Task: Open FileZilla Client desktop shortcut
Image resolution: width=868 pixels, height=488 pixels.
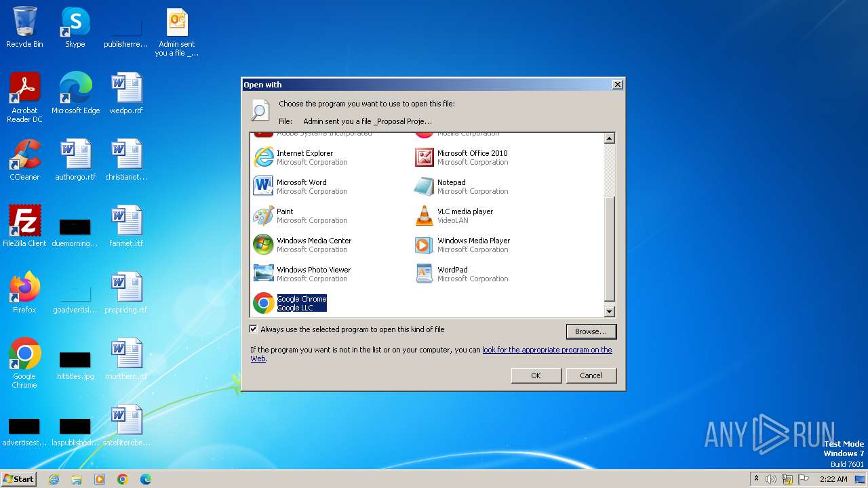Action: (24, 226)
